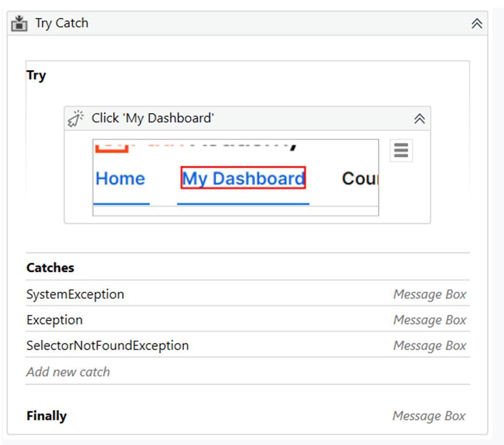Image resolution: width=504 pixels, height=445 pixels.
Task: Open the Message Box in the Finally block
Action: click(x=429, y=416)
